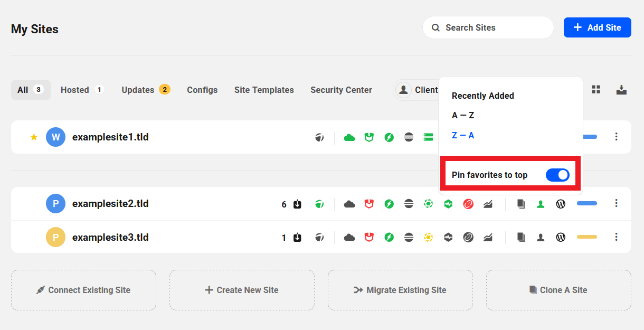The image size is (644, 330).
Task: Expand the options menu for examplesite2.tld
Action: point(616,203)
